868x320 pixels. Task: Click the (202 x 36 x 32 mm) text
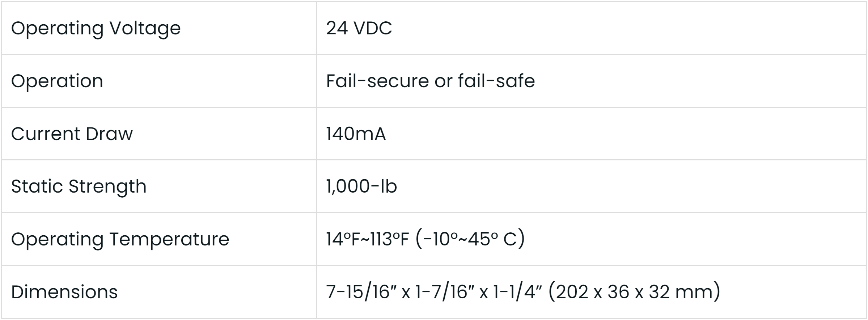tap(634, 292)
